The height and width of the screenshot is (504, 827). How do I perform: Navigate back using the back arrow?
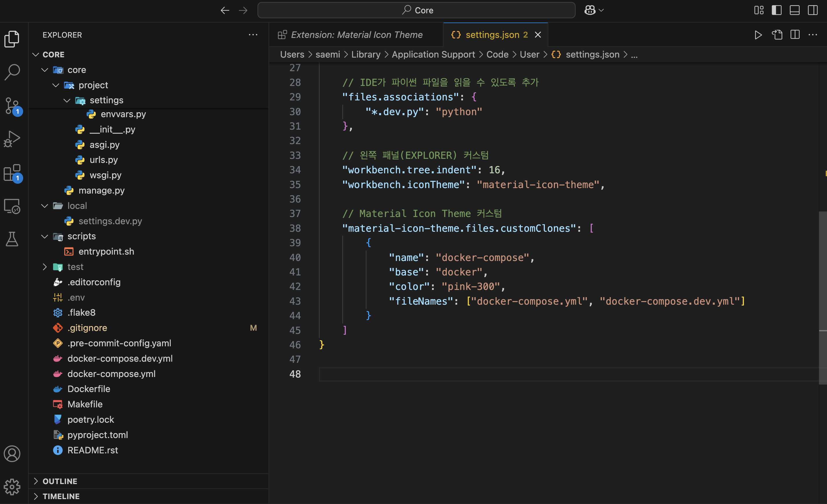click(225, 10)
